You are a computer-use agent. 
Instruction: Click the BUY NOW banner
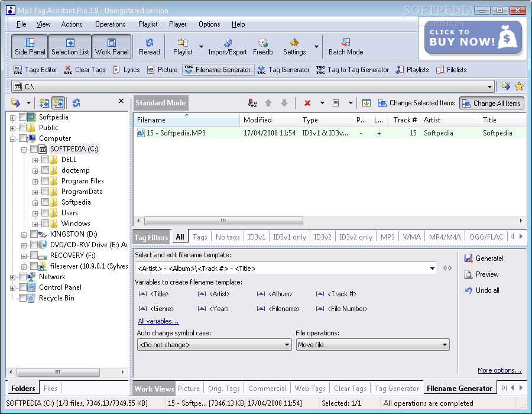click(473, 38)
